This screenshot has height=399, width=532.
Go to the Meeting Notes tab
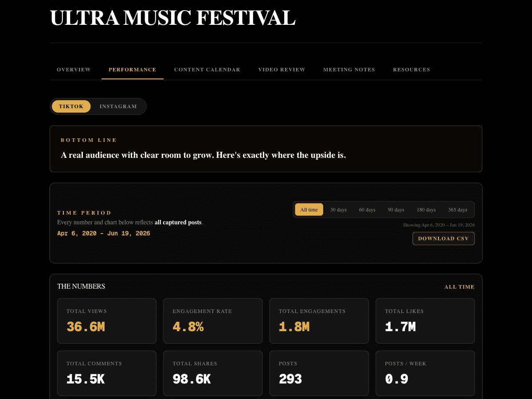pyautogui.click(x=349, y=70)
